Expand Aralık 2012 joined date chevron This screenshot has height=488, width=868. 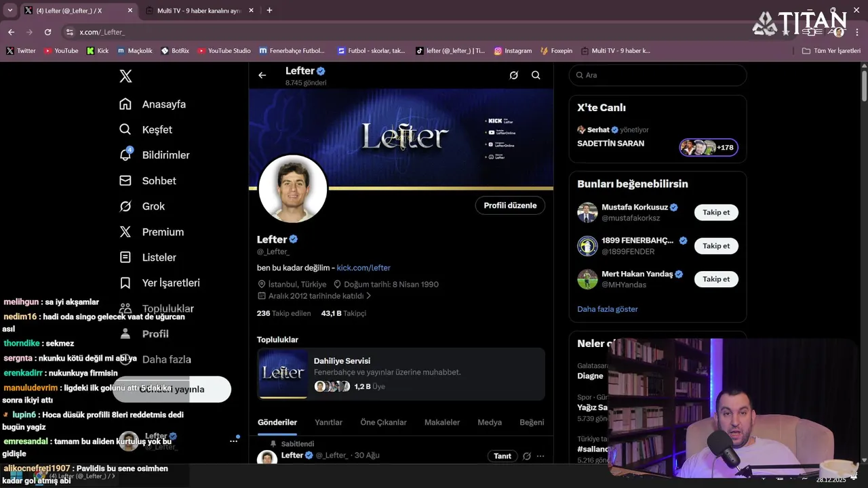pyautogui.click(x=369, y=296)
